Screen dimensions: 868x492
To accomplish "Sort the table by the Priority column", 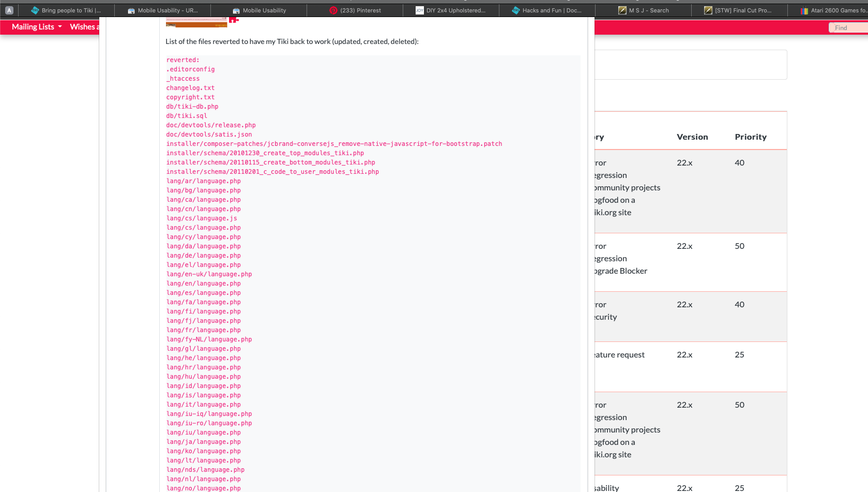I will point(751,137).
